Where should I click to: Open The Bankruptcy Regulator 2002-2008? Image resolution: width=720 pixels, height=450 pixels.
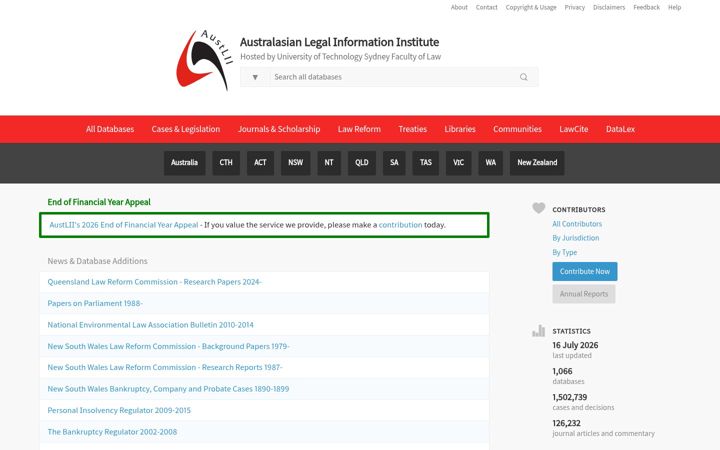(x=112, y=432)
